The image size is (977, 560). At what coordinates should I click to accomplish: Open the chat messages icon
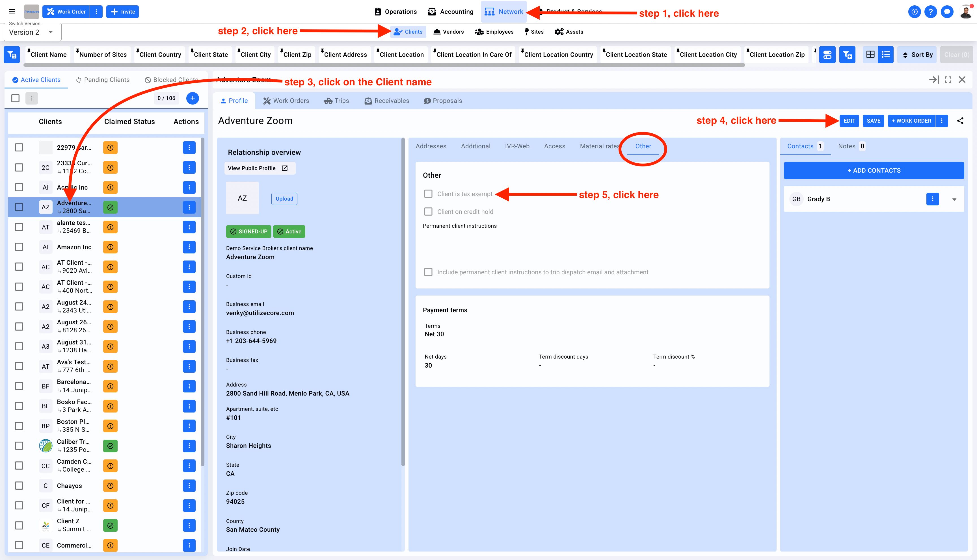947,12
